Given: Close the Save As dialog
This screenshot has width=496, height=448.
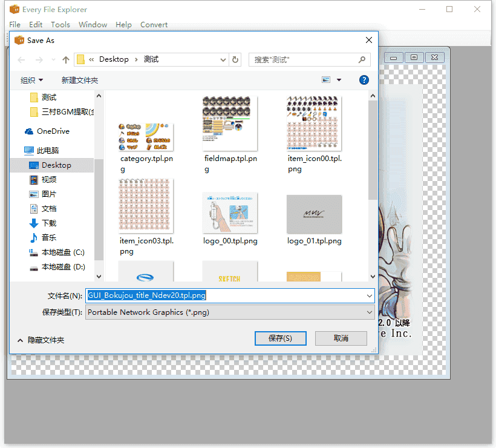Looking at the screenshot, I should point(369,40).
